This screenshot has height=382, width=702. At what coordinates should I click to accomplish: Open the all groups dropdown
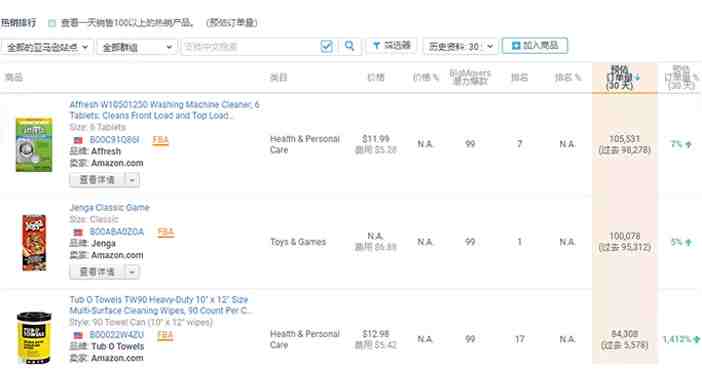[x=137, y=47]
